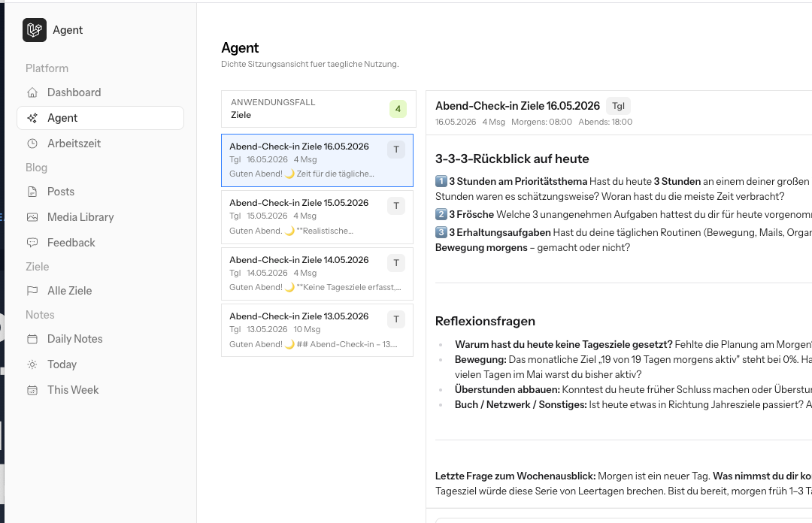Click '3 Erhaltungsaufgaben' bold text
The image size is (812, 523).
click(500, 232)
